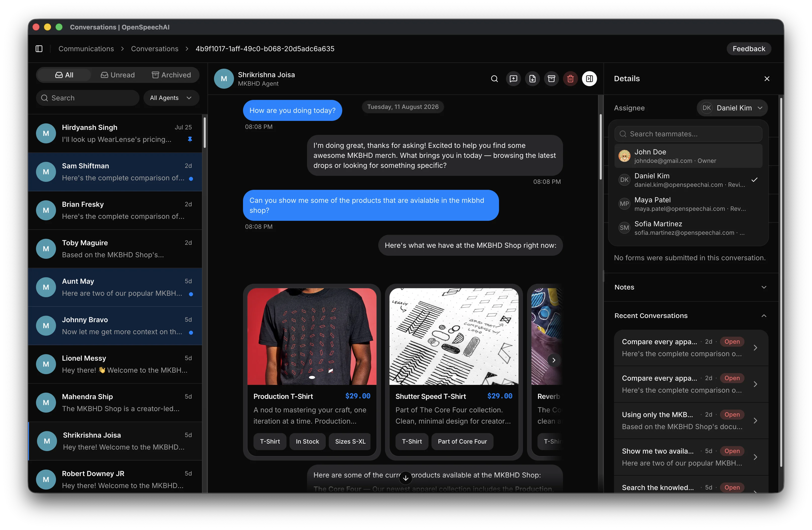Add a note with the message-plus icon
Viewport: 812px width, 530px height.
(513, 79)
